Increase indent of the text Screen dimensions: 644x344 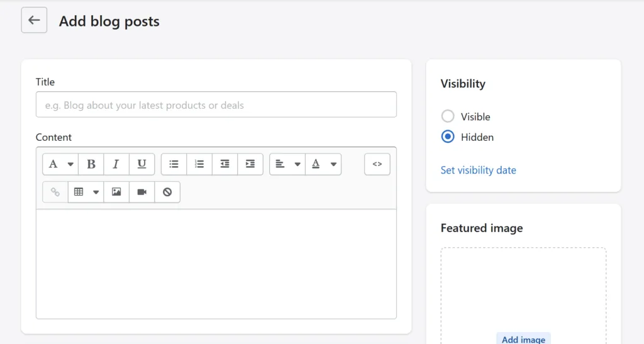250,164
